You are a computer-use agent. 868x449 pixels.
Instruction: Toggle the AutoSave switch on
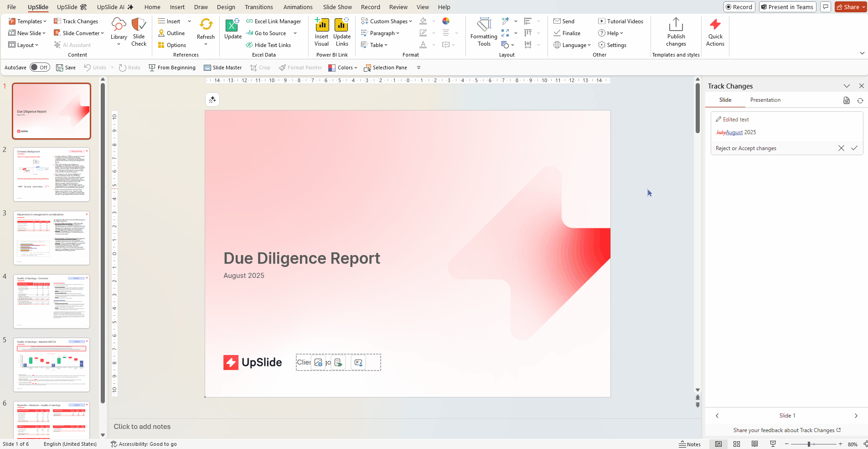click(x=40, y=67)
